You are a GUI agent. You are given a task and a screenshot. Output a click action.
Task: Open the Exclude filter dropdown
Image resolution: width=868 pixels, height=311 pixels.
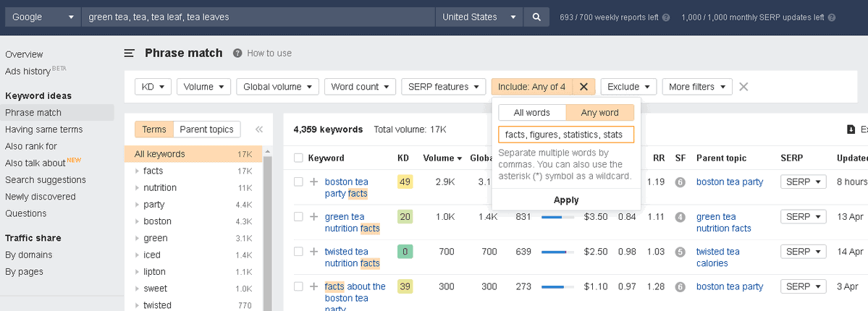pyautogui.click(x=629, y=87)
